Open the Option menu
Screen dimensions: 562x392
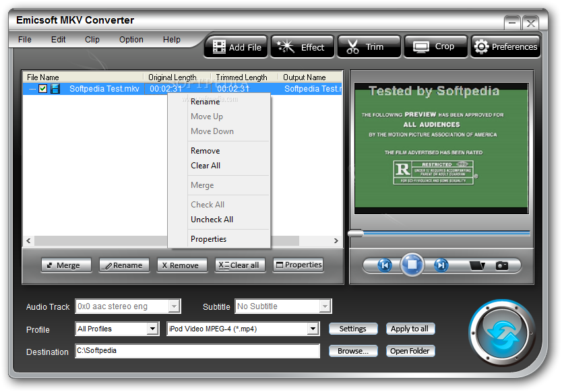131,40
